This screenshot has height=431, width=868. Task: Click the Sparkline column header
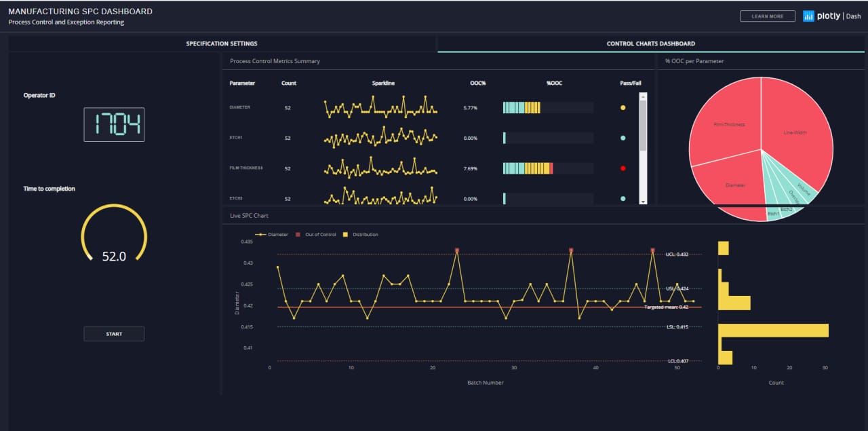pyautogui.click(x=383, y=83)
